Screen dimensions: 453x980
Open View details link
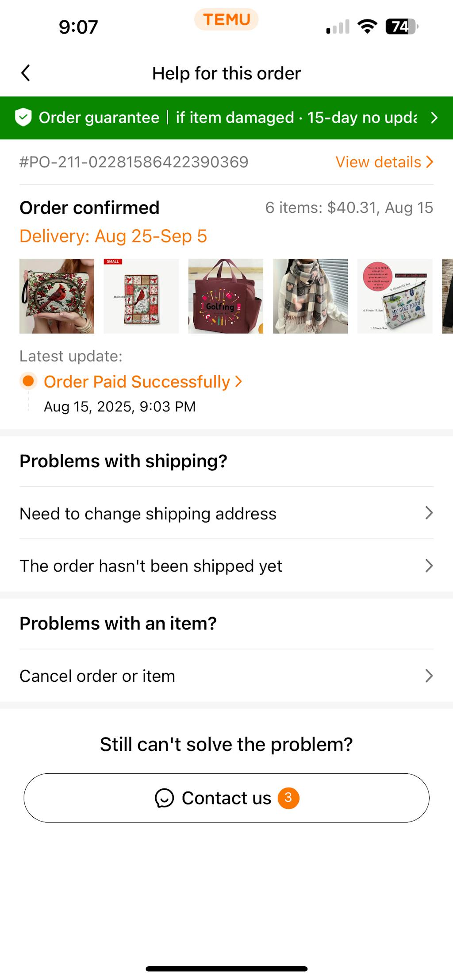point(384,162)
